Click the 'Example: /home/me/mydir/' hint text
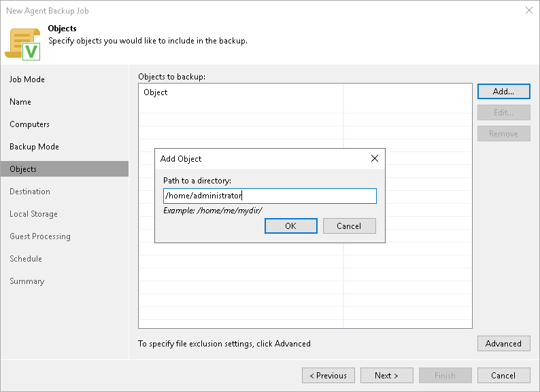 click(x=213, y=211)
